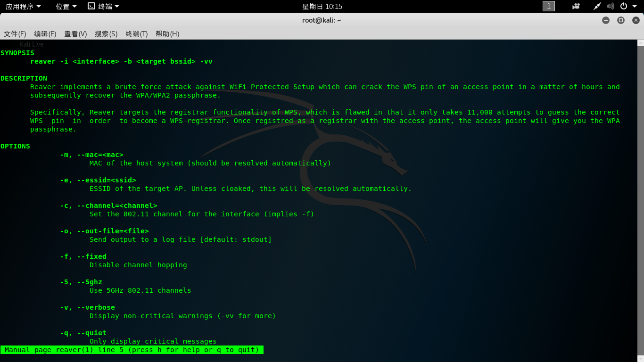Click the -e, --essid=<ssid> option

tap(98, 180)
